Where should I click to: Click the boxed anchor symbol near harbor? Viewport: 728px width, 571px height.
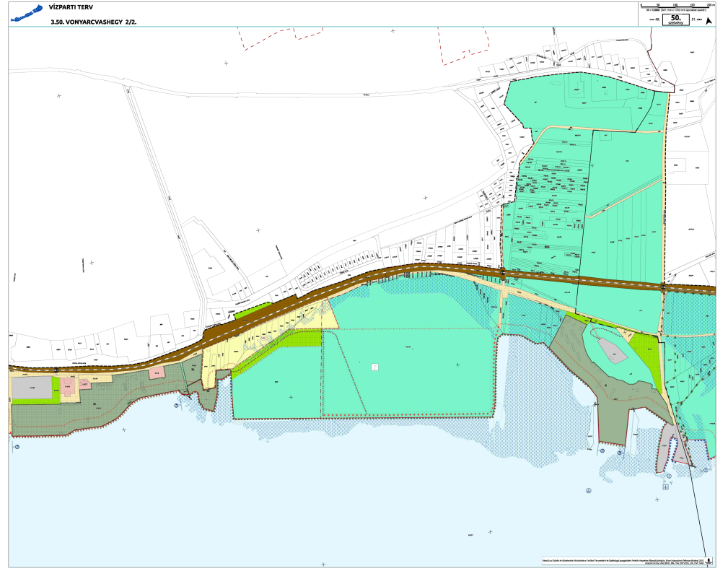[x=665, y=487]
